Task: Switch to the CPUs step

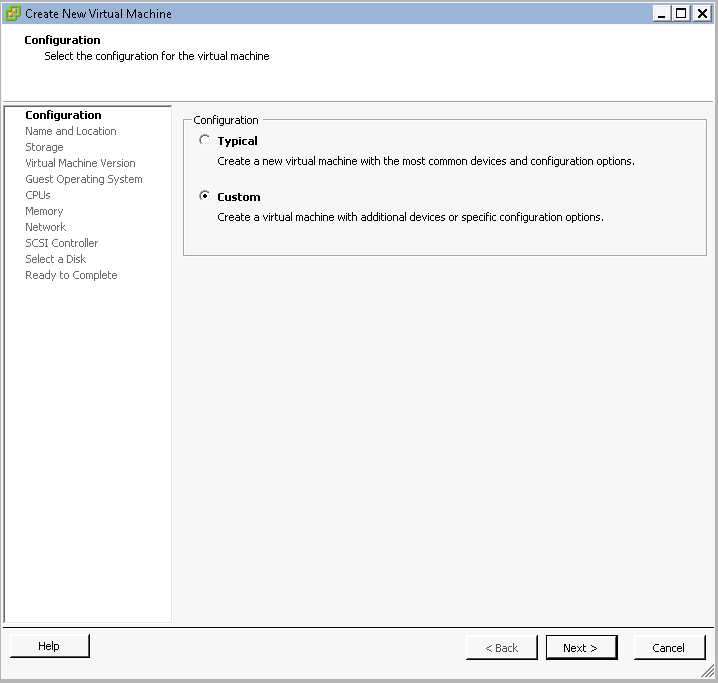Action: tap(38, 195)
